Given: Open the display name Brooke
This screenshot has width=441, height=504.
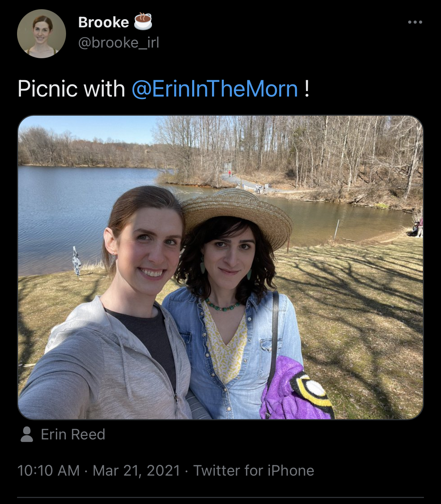Looking at the screenshot, I should click(x=103, y=22).
